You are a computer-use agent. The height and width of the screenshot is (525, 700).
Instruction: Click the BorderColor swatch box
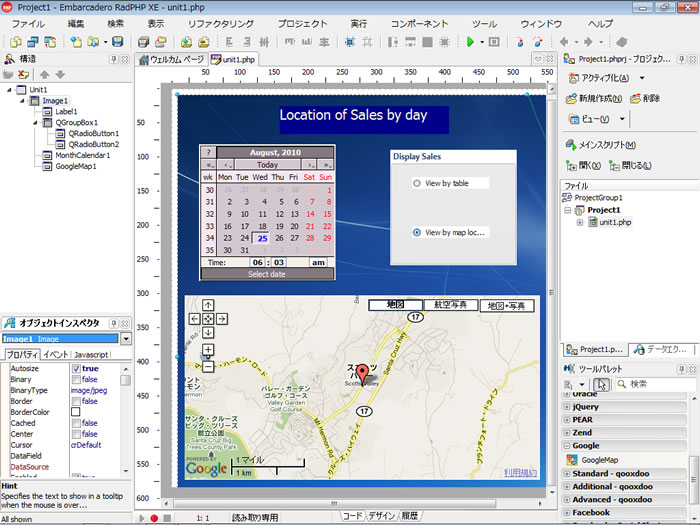(76, 412)
